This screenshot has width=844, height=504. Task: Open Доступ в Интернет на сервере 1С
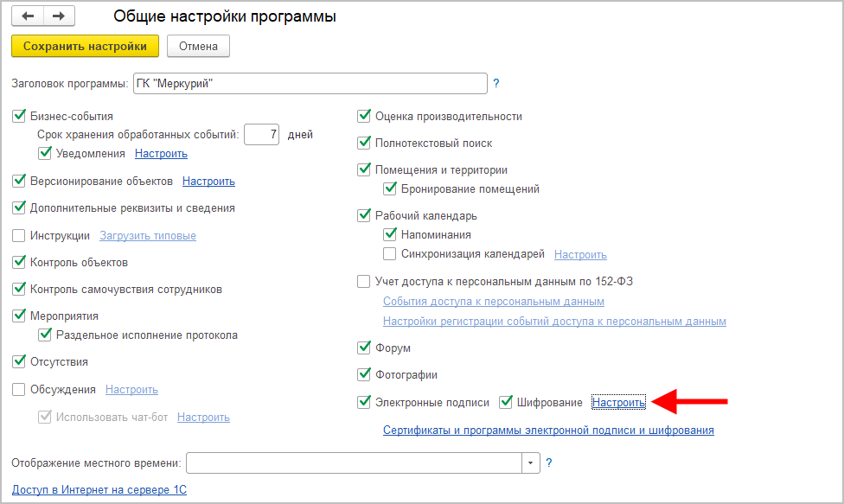point(99,490)
